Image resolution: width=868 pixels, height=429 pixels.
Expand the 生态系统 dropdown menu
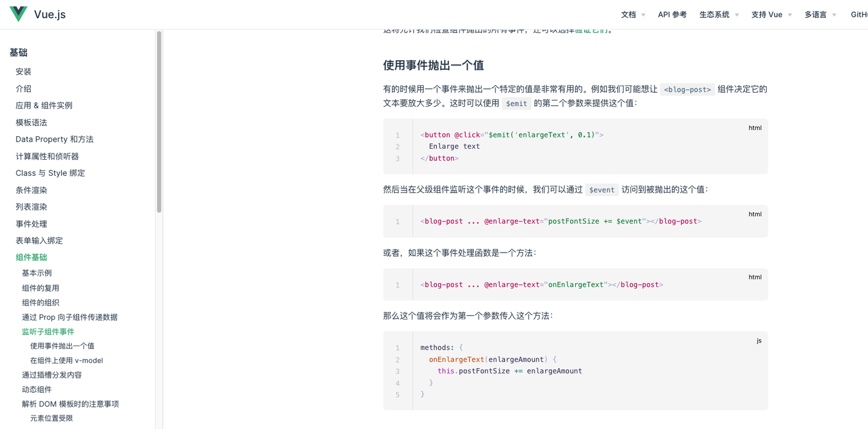coord(719,14)
